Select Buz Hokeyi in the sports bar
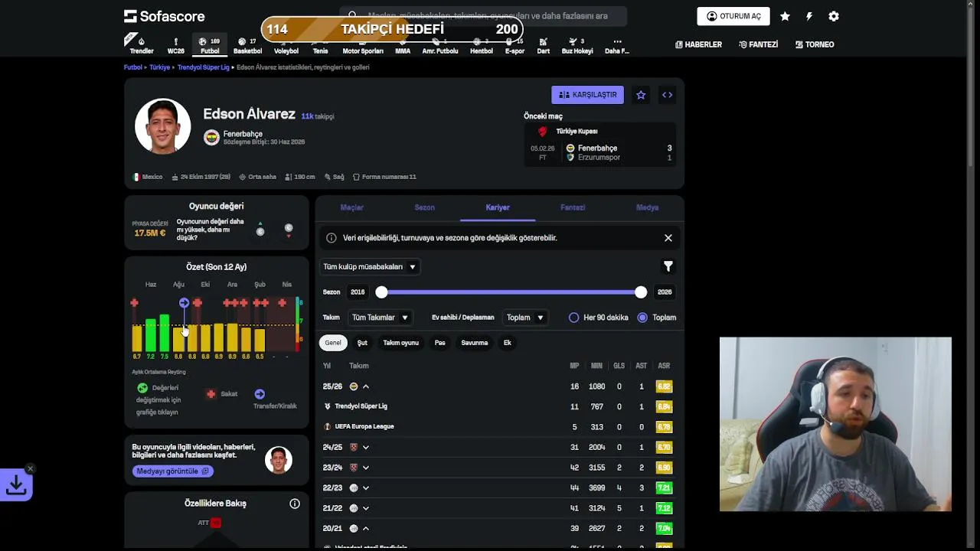The image size is (980, 551). pos(577,45)
